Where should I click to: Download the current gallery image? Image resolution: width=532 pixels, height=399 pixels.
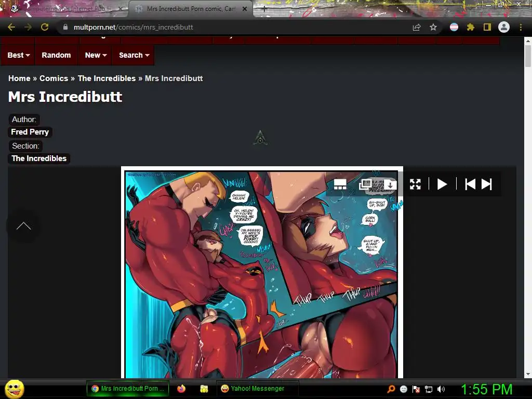pos(390,184)
